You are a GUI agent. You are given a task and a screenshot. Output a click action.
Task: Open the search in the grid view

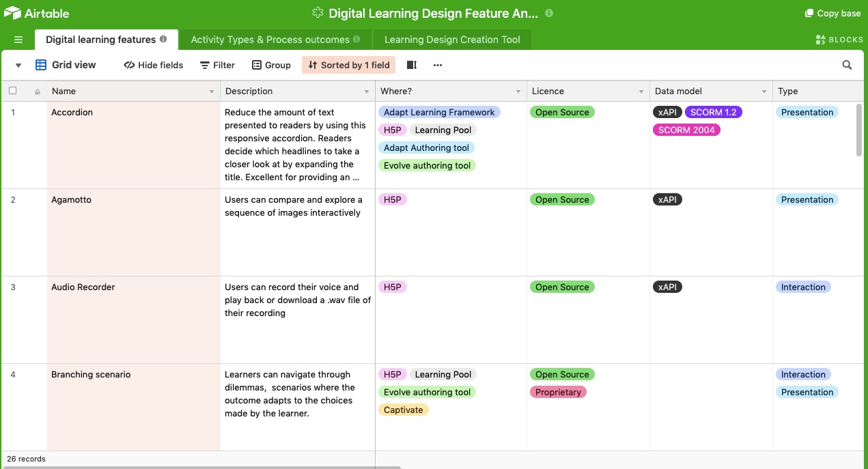tap(847, 64)
